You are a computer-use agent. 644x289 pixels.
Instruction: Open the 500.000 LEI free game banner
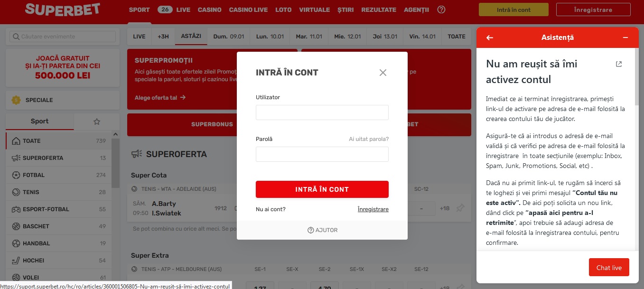coord(63,68)
